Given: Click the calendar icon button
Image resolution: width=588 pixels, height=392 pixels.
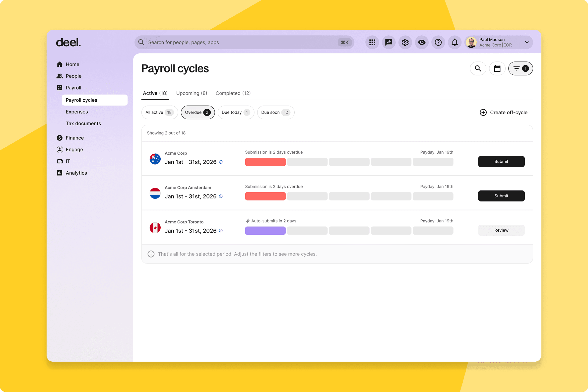Looking at the screenshot, I should [x=497, y=68].
